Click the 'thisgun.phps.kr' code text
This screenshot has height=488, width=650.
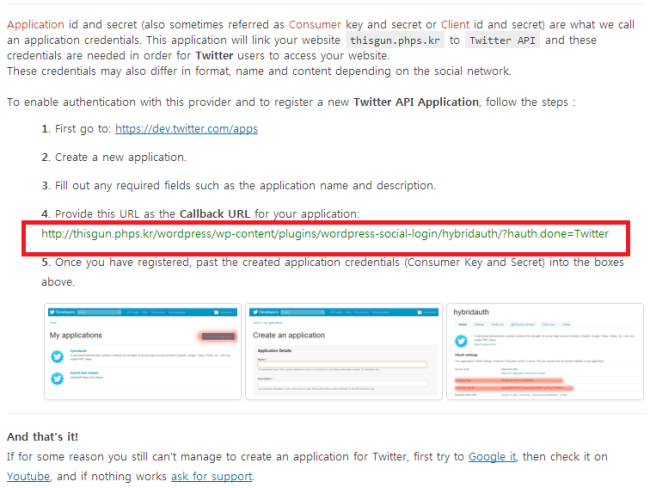coord(395,40)
